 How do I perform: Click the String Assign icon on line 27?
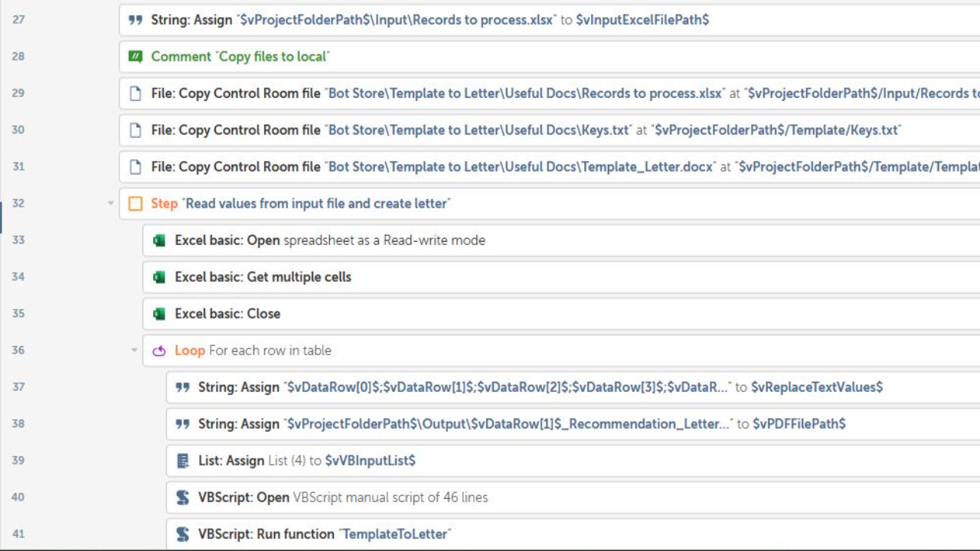(x=136, y=20)
